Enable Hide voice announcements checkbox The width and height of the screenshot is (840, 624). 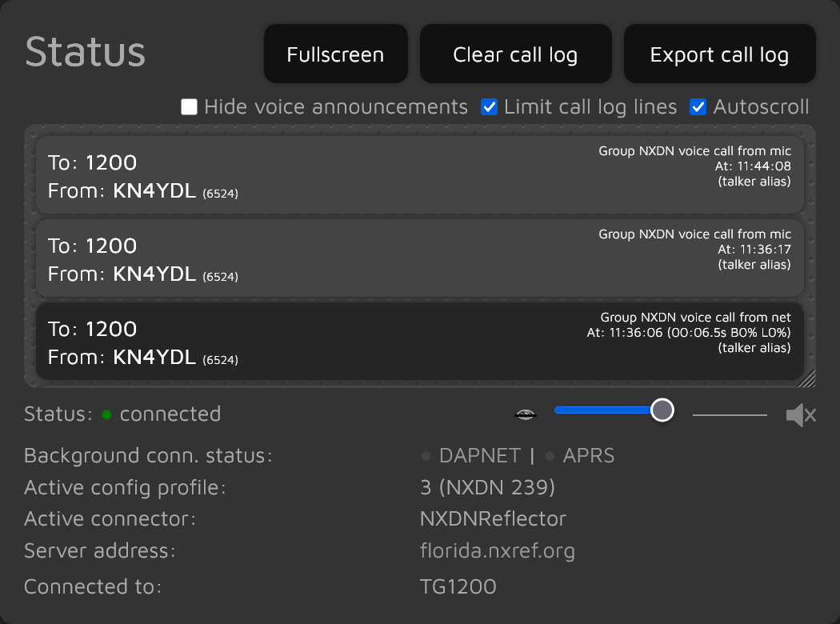coord(190,107)
